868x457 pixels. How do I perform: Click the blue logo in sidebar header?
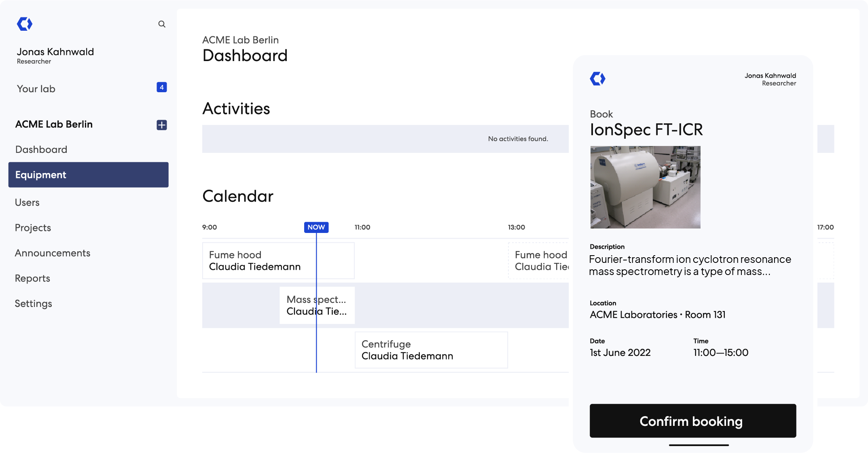coord(25,24)
